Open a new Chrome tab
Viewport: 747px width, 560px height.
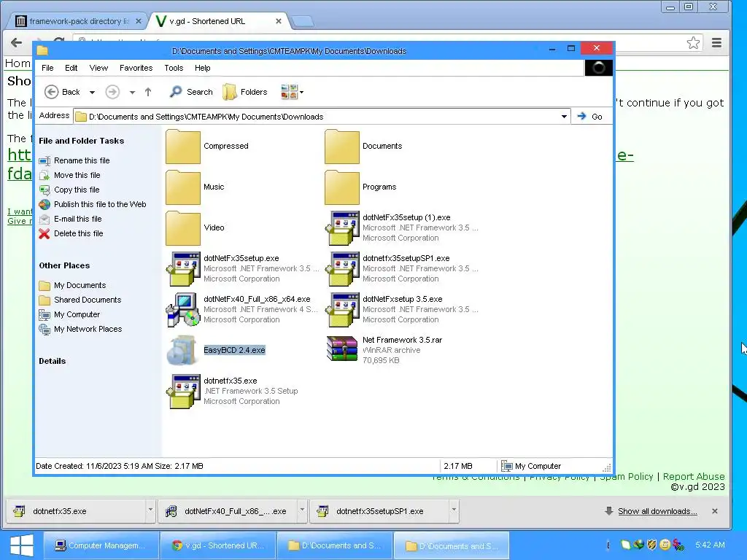[302, 21]
